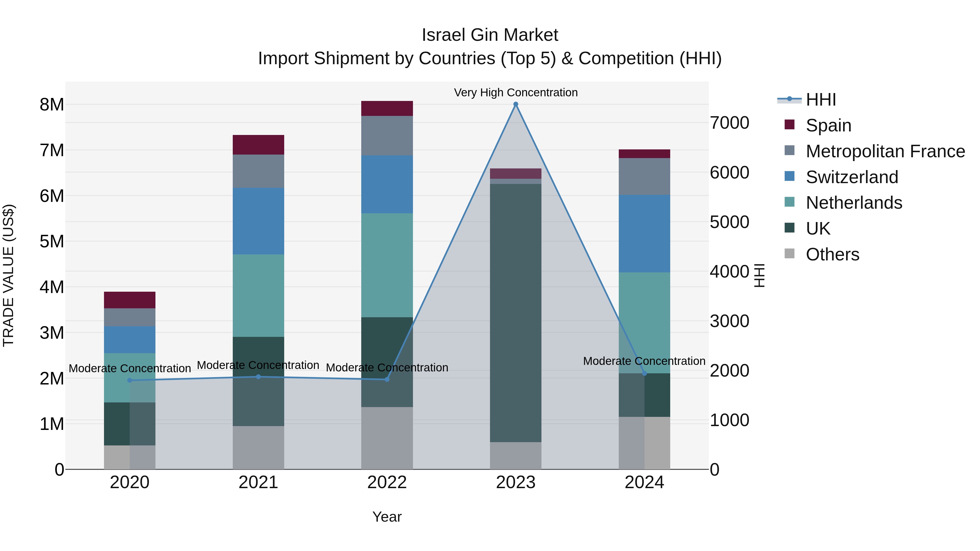Toggle the UK legend entry

807,229
